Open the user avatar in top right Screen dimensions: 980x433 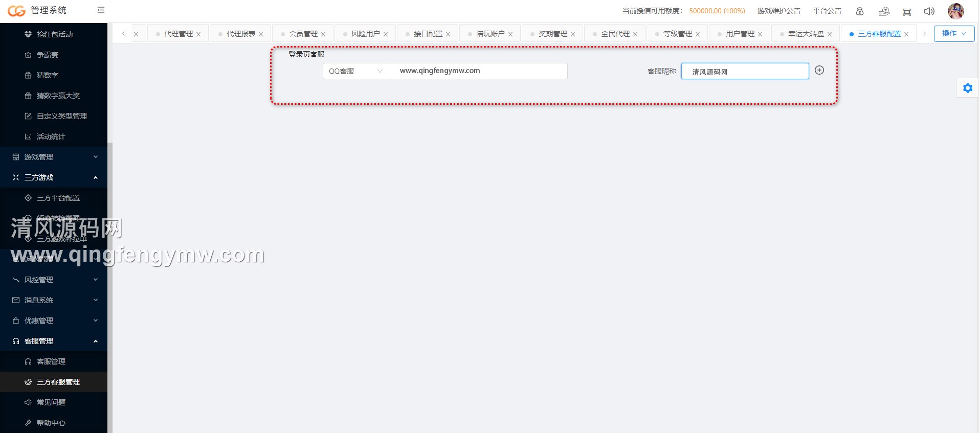pos(955,11)
